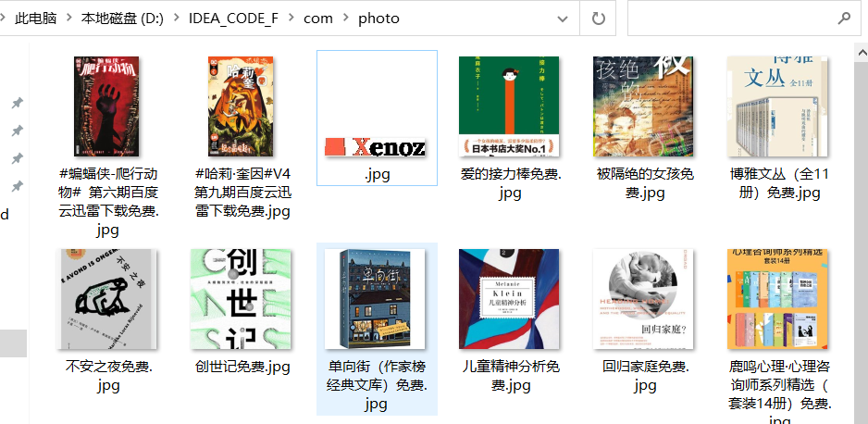Click file name 单向街（作家榜经典文库）免费.jpg
868x424 pixels.
tap(377, 385)
